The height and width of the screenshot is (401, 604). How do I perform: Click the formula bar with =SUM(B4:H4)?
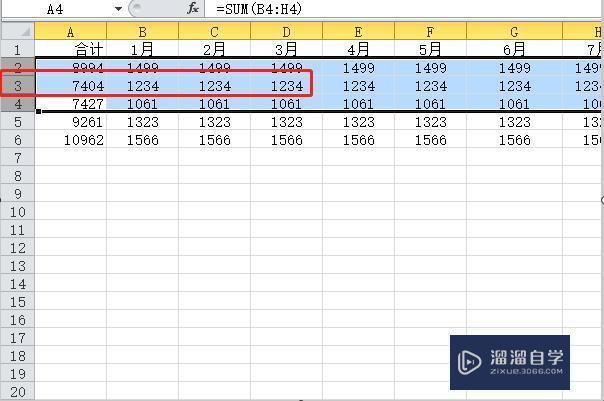[x=403, y=8]
